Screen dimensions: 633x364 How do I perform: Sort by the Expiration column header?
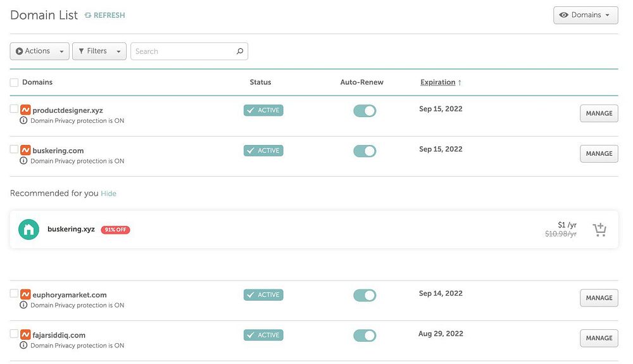click(x=438, y=82)
